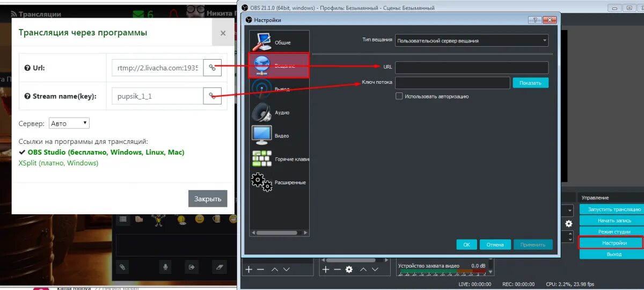
Task: Click the help icon beside Stream name(key)
Action: coord(27,97)
